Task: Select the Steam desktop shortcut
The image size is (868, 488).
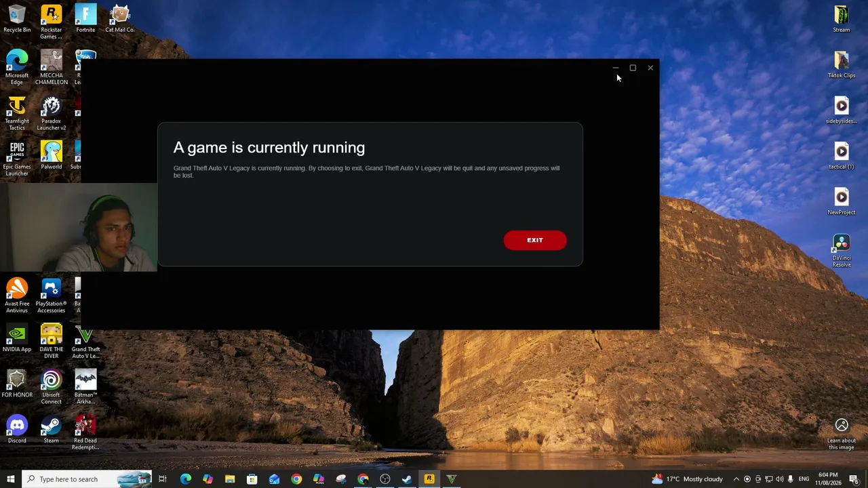Action: click(x=52, y=430)
